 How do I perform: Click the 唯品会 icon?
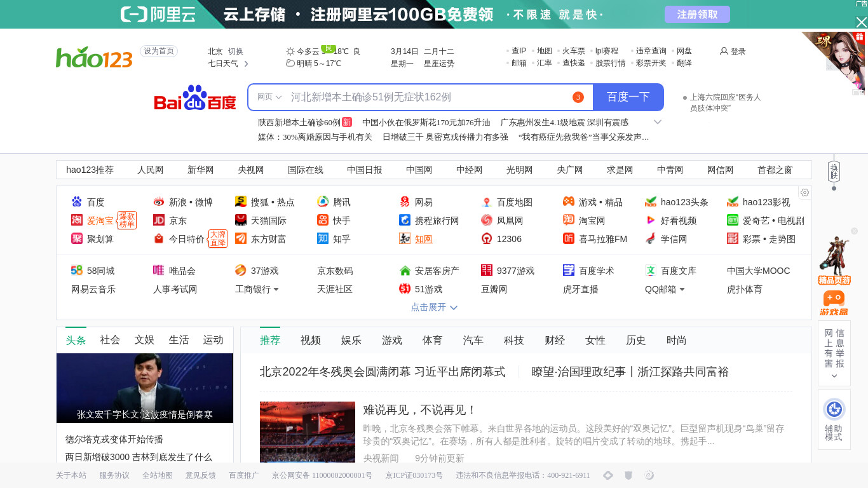(159, 271)
